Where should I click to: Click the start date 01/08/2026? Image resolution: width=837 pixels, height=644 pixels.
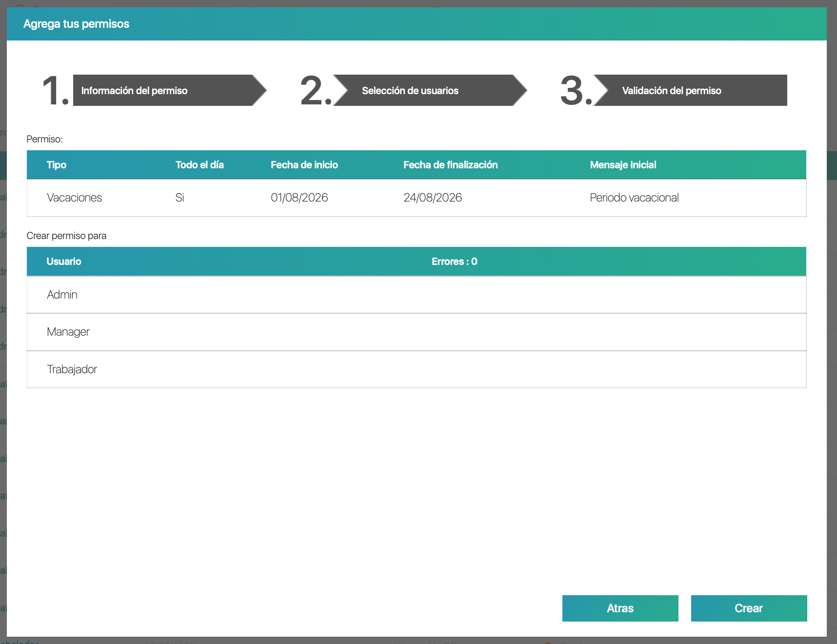[299, 198]
